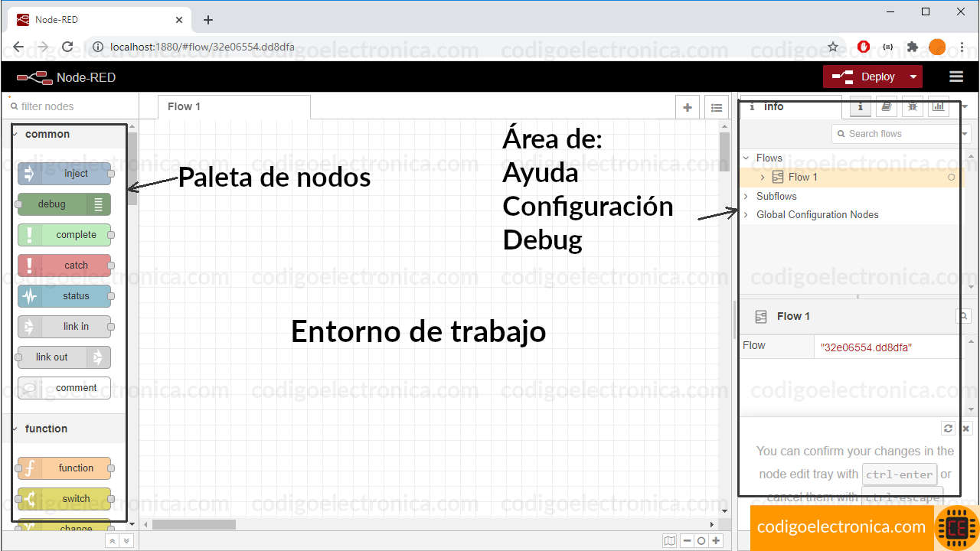980x551 pixels.
Task: Expand all palette categories
Action: click(127, 541)
